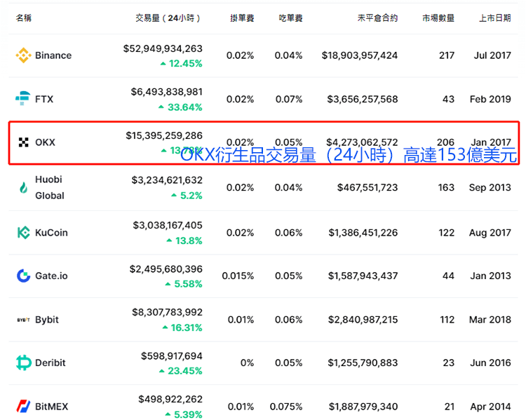Sort table by 上市日期 column header
Image resolution: width=526 pixels, height=420 pixels.
494,18
